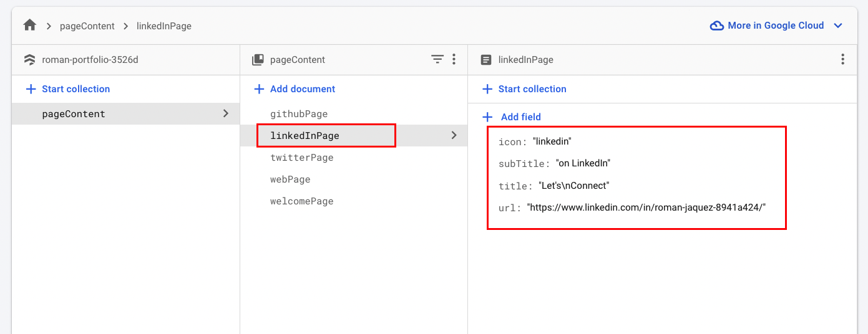Go to the Firestore home root icon
The image size is (868, 334).
click(29, 26)
